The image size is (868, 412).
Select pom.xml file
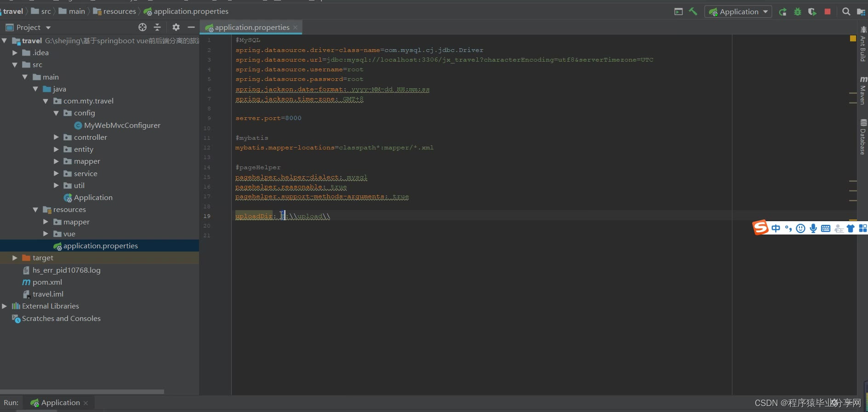pos(42,282)
